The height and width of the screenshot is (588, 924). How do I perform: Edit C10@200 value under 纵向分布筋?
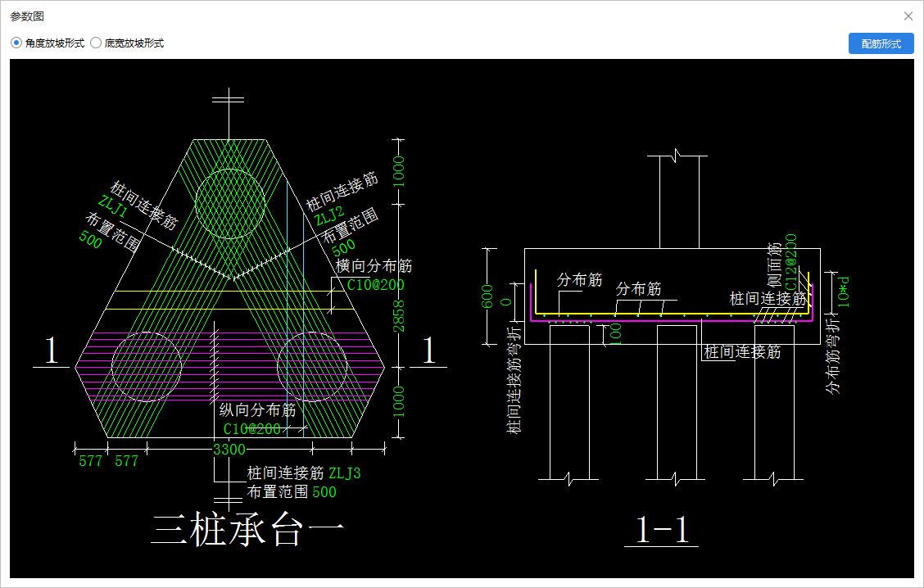coord(251,429)
